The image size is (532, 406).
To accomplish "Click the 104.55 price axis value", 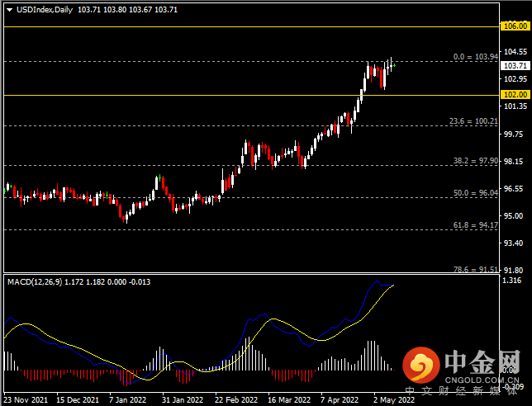I will [515, 51].
